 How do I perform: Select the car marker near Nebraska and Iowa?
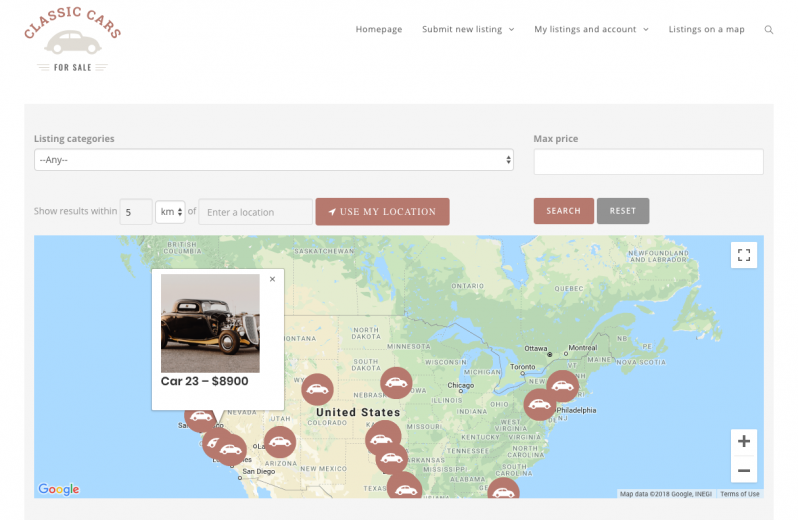click(x=396, y=383)
